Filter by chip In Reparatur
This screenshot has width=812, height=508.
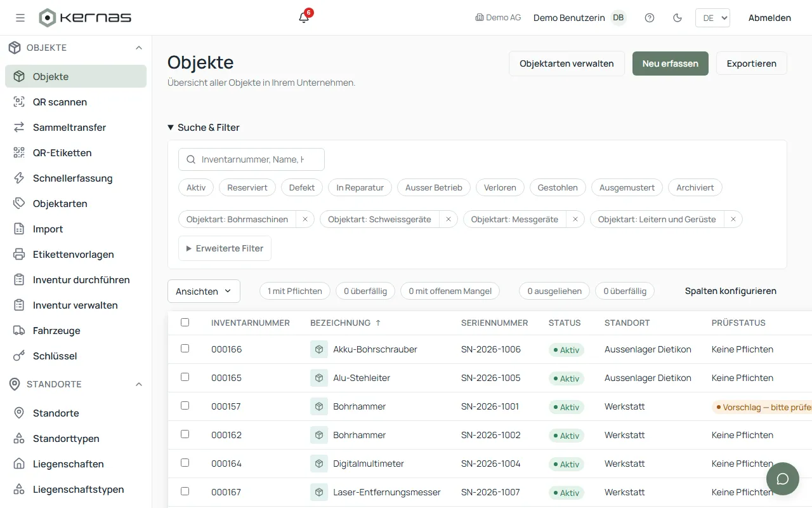[360, 187]
